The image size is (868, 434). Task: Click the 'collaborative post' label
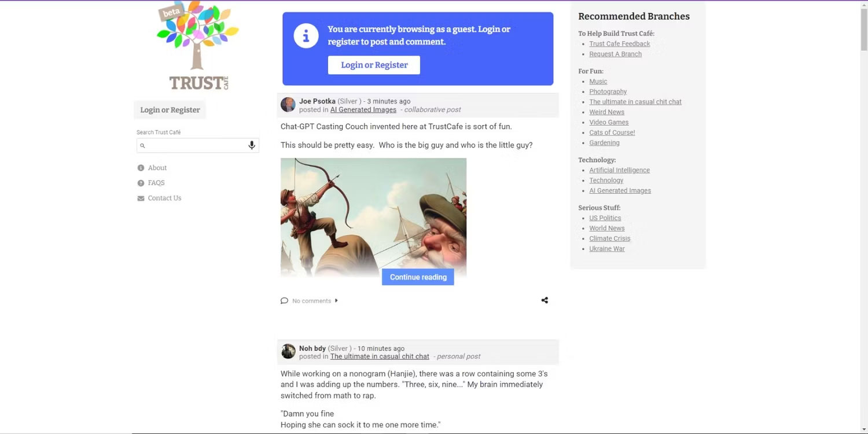(433, 109)
